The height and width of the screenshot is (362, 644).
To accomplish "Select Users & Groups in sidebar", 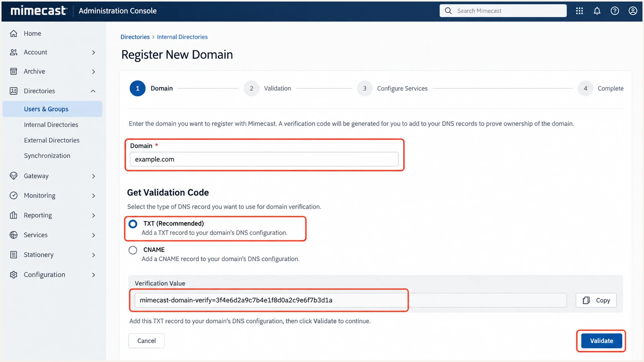I will click(x=52, y=109).
